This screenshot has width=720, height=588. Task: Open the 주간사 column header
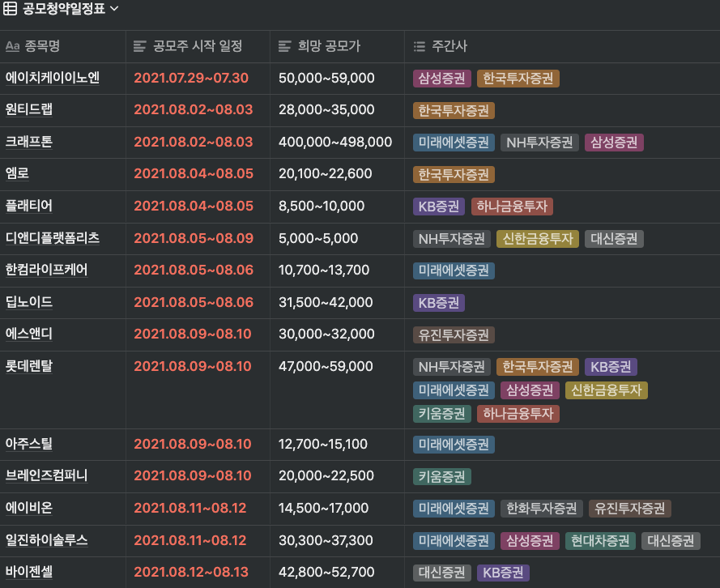click(562, 46)
